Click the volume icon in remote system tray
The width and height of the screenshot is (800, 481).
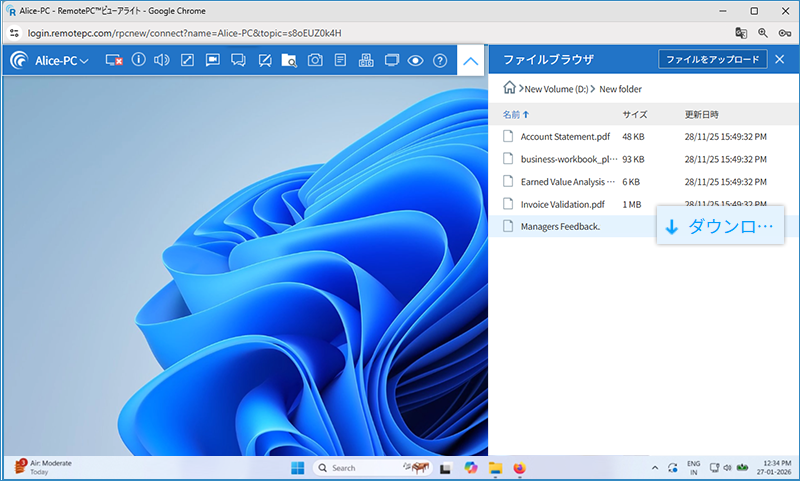coord(728,468)
